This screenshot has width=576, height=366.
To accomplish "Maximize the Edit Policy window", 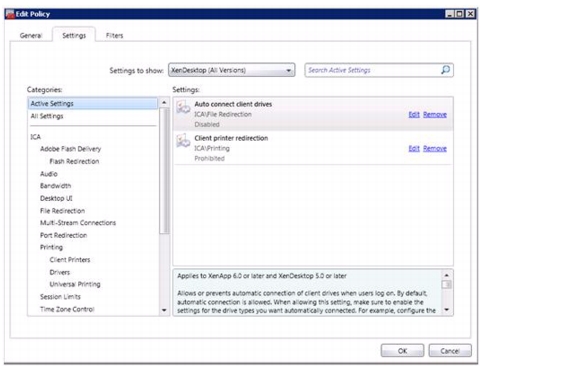I will pyautogui.click(x=459, y=14).
